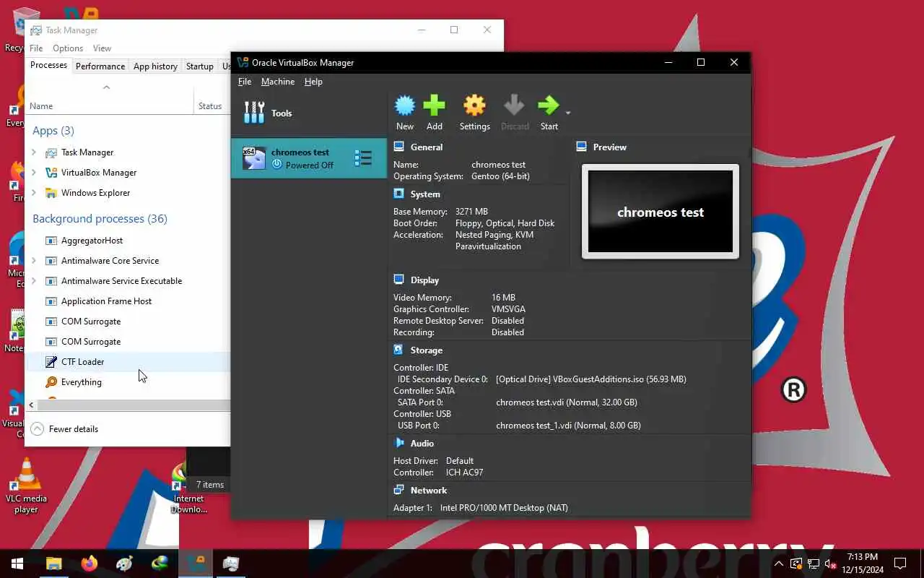The height and width of the screenshot is (578, 924).
Task: Click the Storage section disk icon
Action: click(x=398, y=350)
